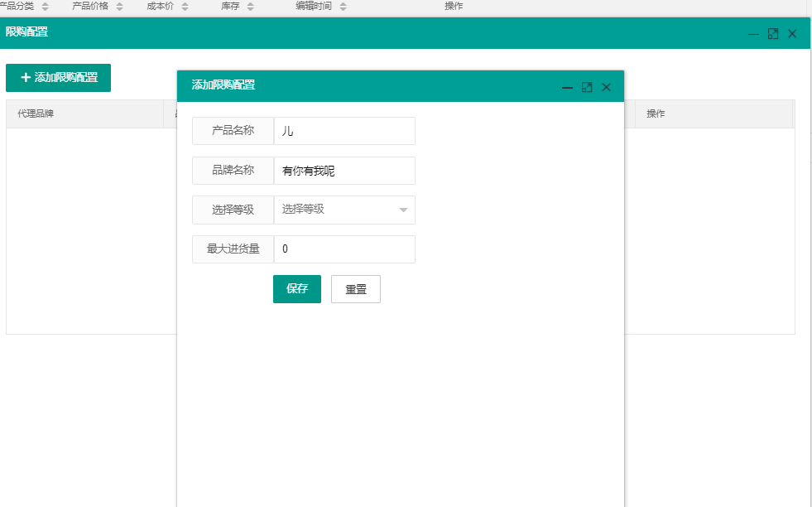
Task: Sort the table by 成本价 column
Action: (184, 7)
